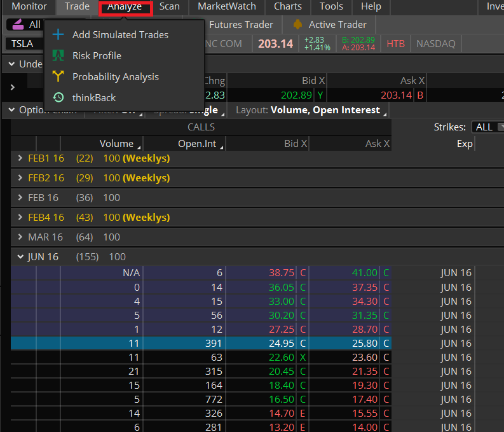Click the pink All Products icon

click(18, 25)
